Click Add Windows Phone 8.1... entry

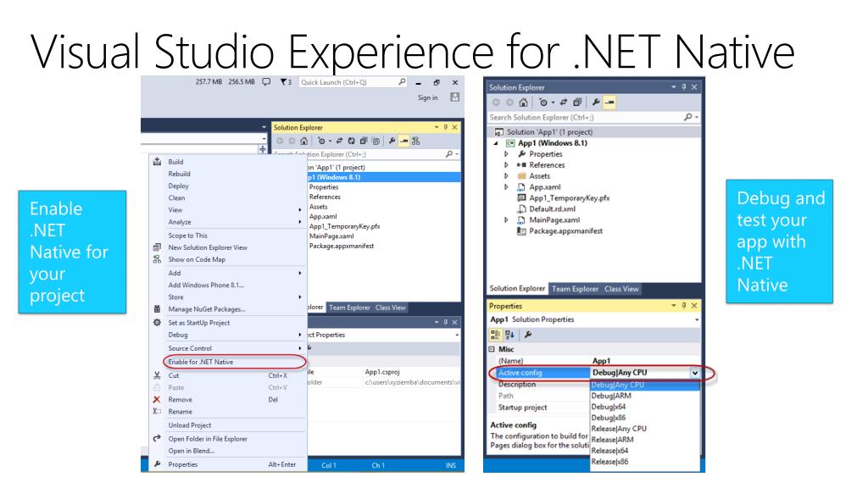coord(206,286)
